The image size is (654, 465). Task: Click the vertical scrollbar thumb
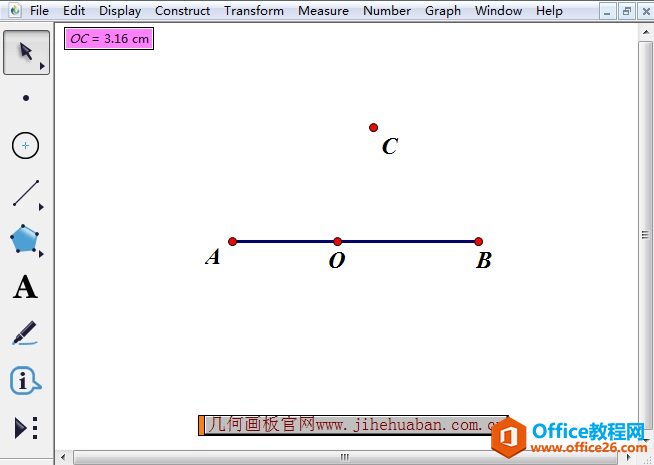pyautogui.click(x=645, y=235)
